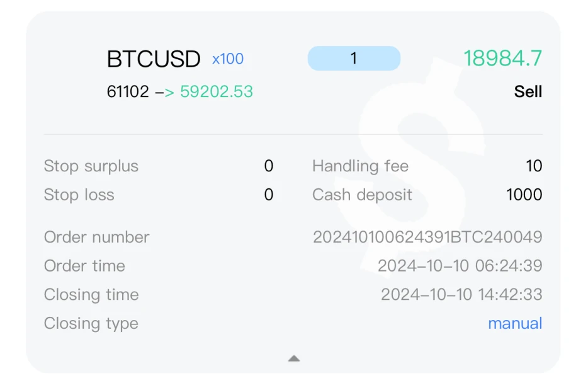The image size is (588, 378).
Task: Click the order time 06:24:39 value
Action: (x=460, y=266)
